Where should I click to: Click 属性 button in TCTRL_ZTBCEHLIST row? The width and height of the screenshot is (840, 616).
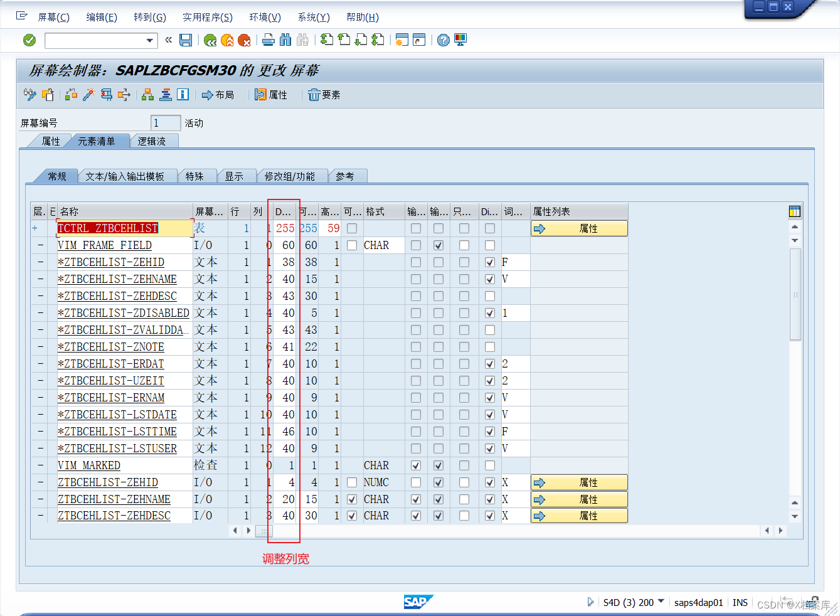[579, 228]
